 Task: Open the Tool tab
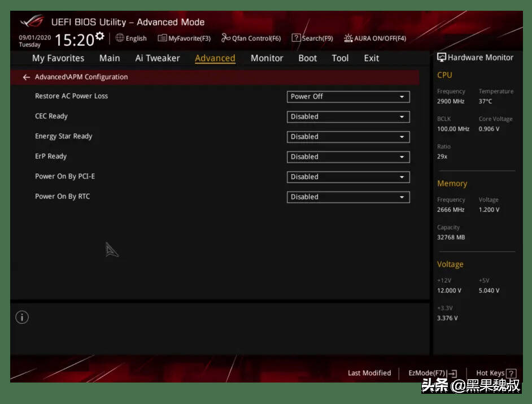pyautogui.click(x=340, y=58)
